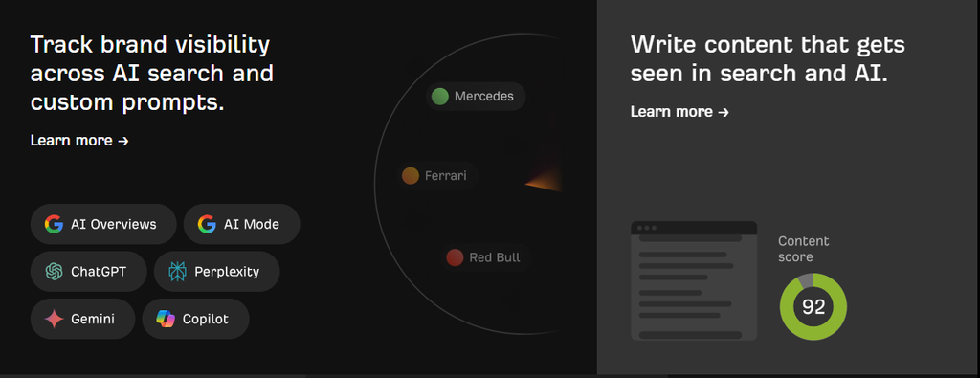The width and height of the screenshot is (980, 378).
Task: Select the AI Overviews pill
Action: [103, 224]
